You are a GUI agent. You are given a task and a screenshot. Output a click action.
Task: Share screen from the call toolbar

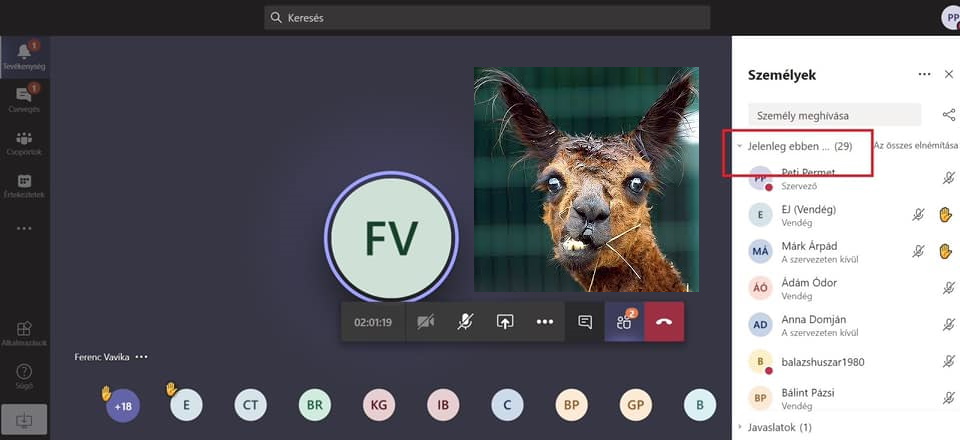point(504,322)
